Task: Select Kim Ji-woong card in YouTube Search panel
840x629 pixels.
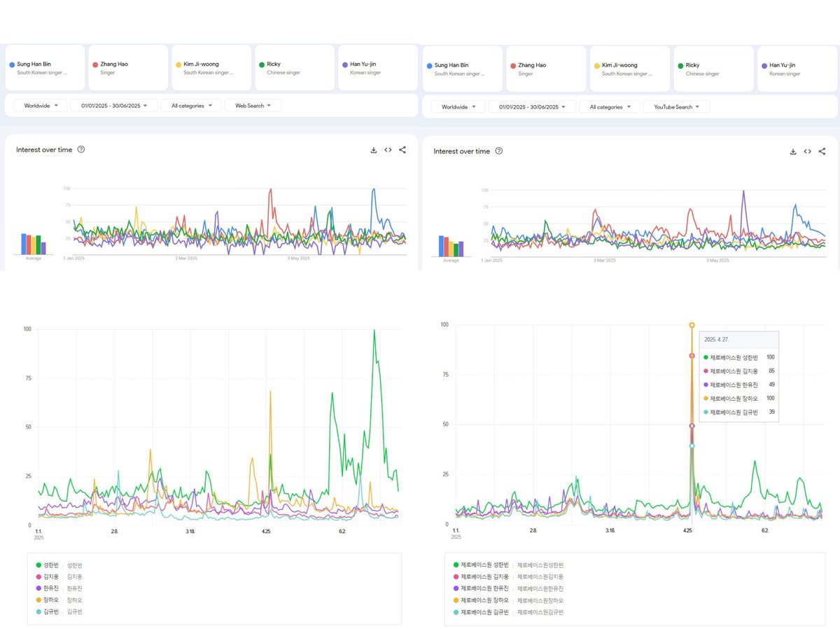Action: (630, 69)
